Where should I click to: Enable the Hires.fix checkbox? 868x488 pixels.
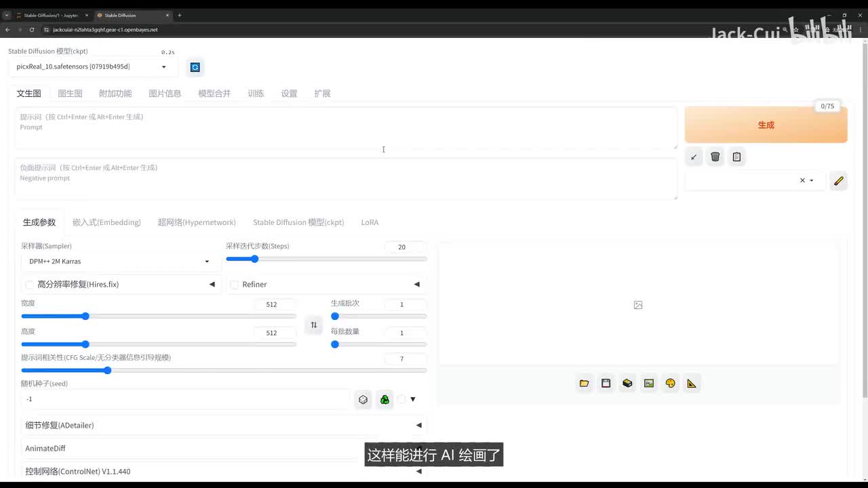click(x=30, y=285)
